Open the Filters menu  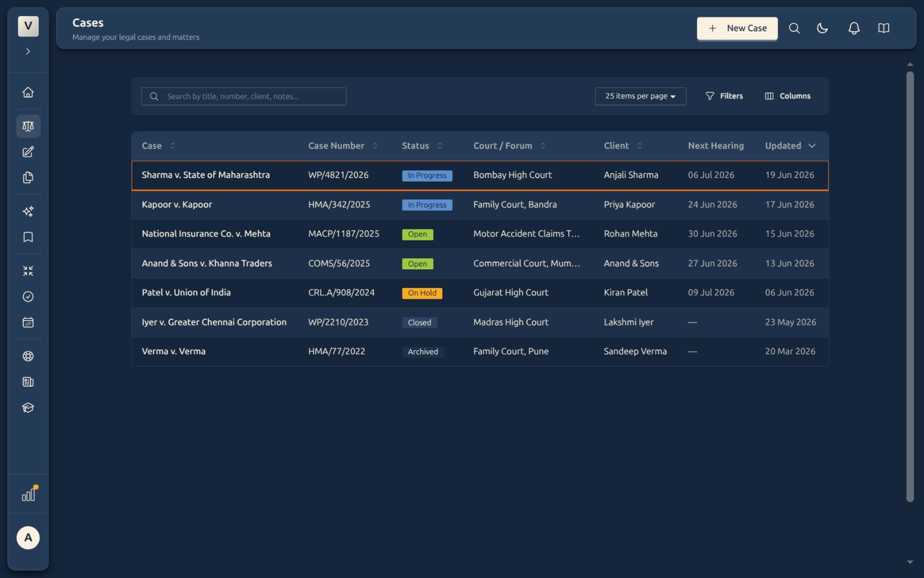click(724, 96)
